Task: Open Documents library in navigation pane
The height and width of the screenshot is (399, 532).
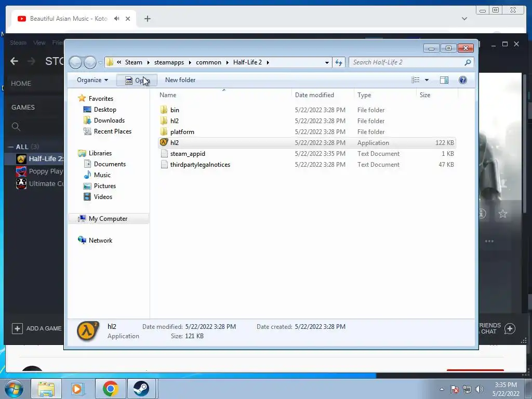Action: (110, 164)
